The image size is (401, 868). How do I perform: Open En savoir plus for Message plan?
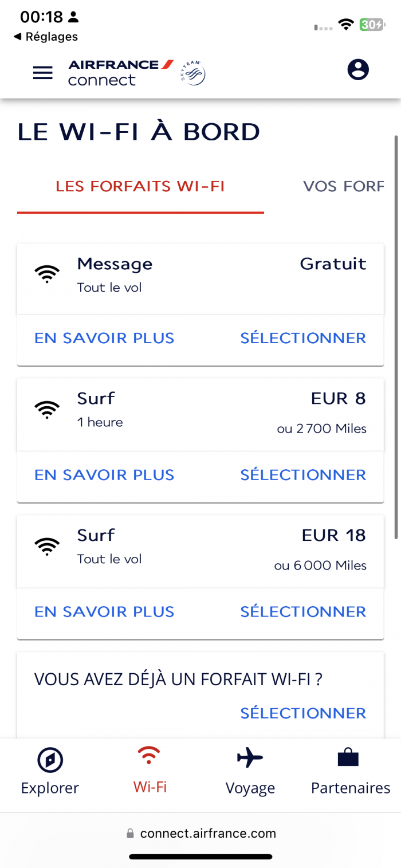(104, 338)
